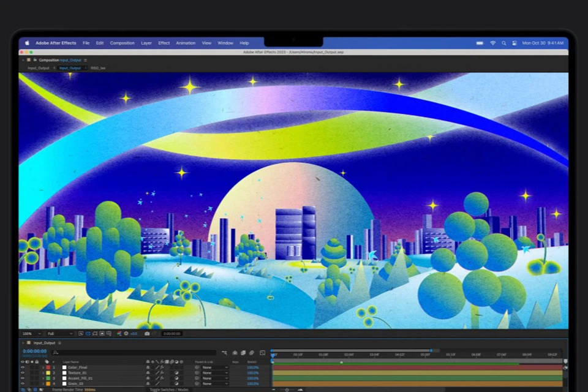Expand the Accent_Fill_01 layer properties

coord(43,378)
